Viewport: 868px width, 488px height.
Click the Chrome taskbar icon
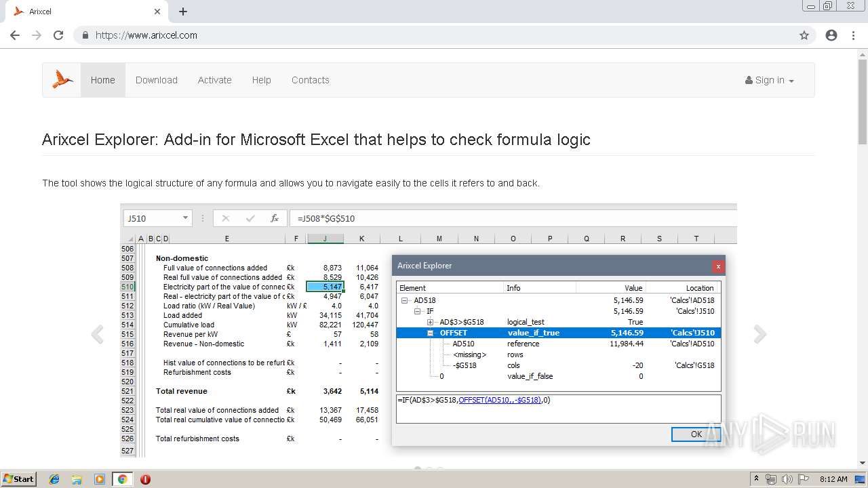pos(122,479)
